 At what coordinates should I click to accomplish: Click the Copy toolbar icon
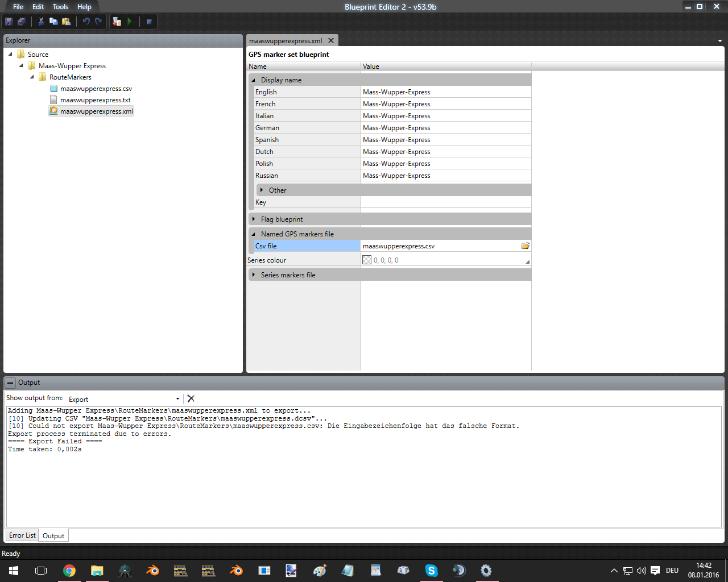(x=53, y=22)
